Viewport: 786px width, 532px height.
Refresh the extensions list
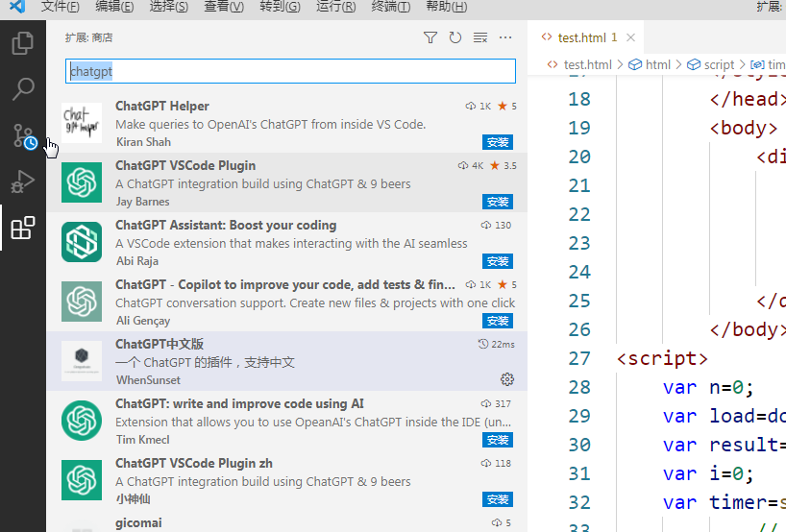click(455, 37)
